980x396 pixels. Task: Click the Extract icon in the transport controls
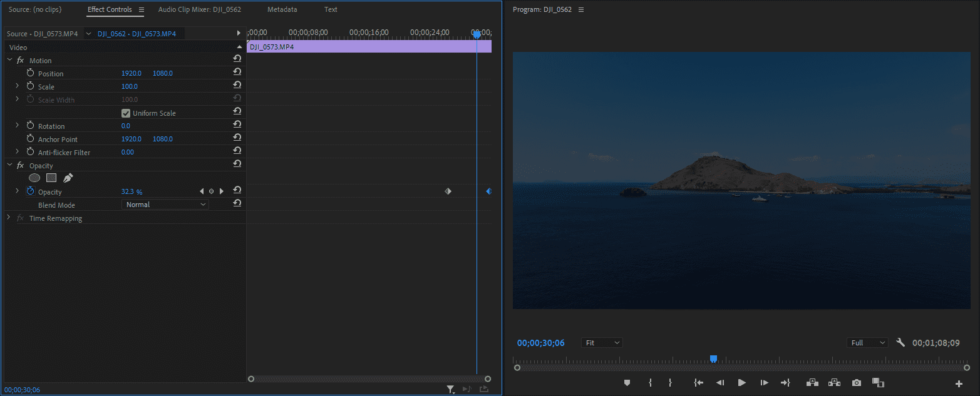tap(834, 382)
